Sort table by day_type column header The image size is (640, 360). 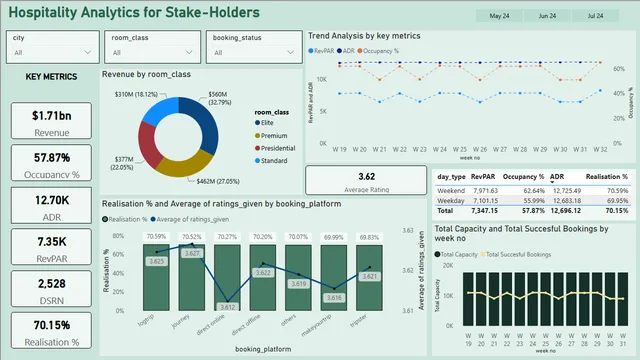tap(451, 177)
